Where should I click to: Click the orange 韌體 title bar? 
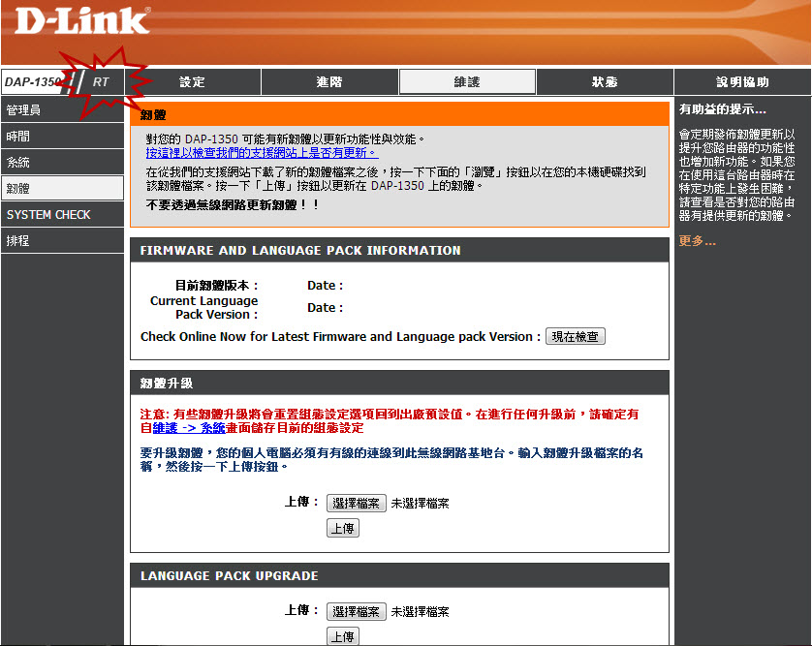400,114
